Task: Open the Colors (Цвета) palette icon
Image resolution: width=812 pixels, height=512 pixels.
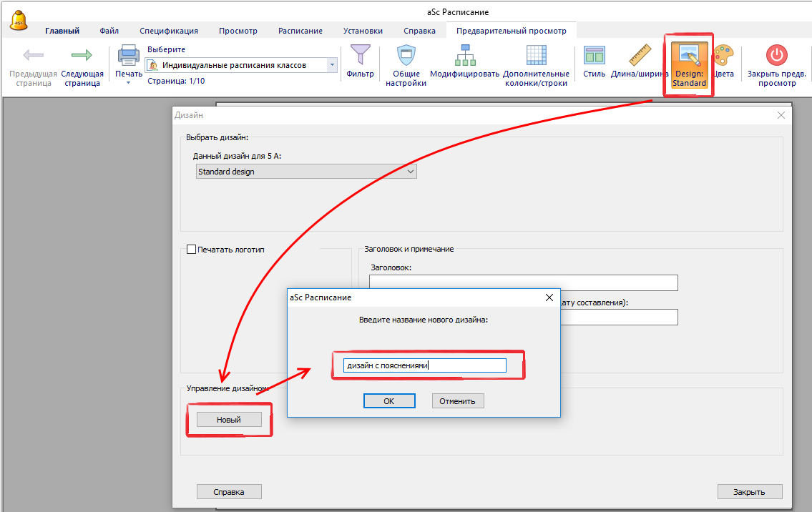Action: 723,56
